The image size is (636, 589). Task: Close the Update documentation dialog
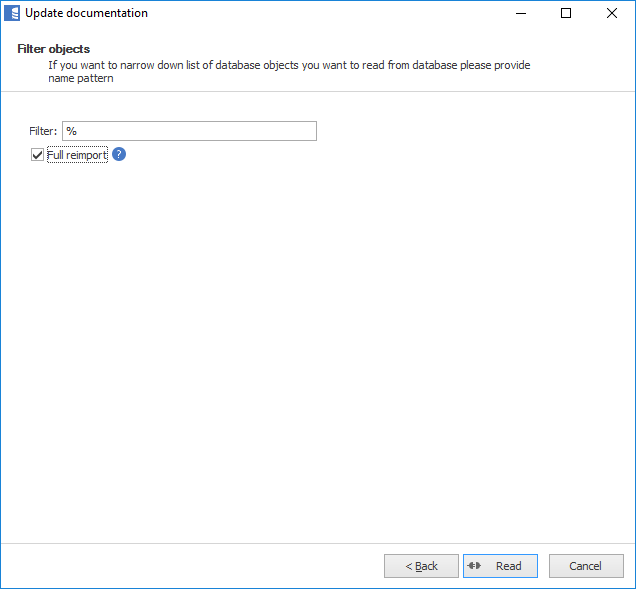click(611, 13)
